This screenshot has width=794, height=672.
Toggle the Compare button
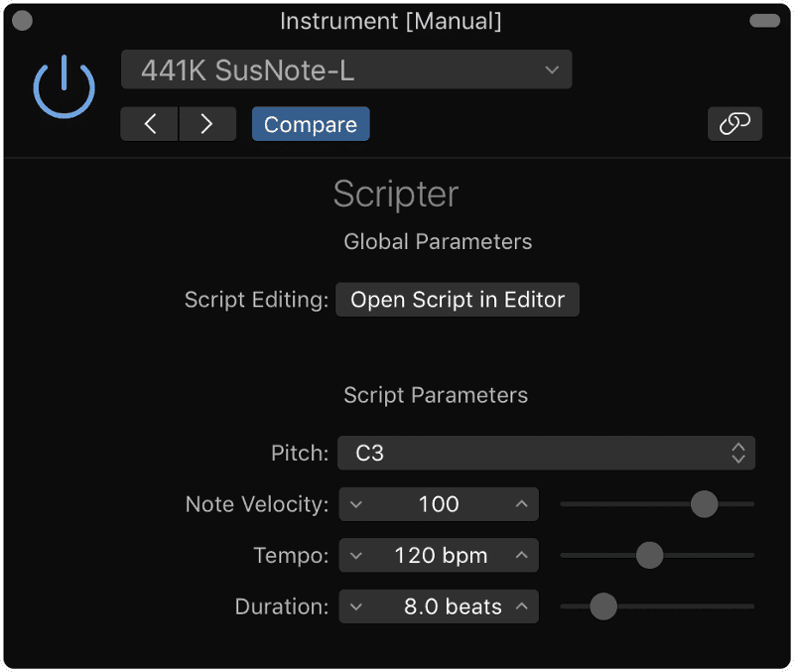(311, 123)
